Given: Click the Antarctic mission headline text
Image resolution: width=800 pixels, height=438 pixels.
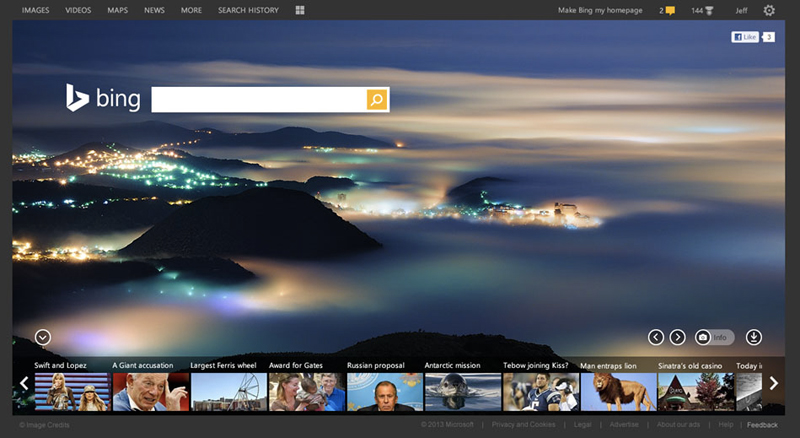Looking at the screenshot, I should click(x=453, y=366).
